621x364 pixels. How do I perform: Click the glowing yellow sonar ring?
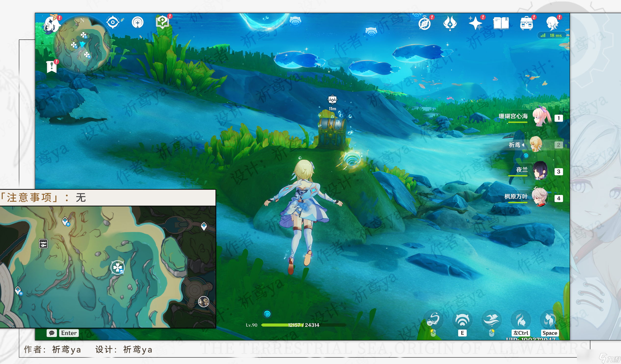click(352, 159)
